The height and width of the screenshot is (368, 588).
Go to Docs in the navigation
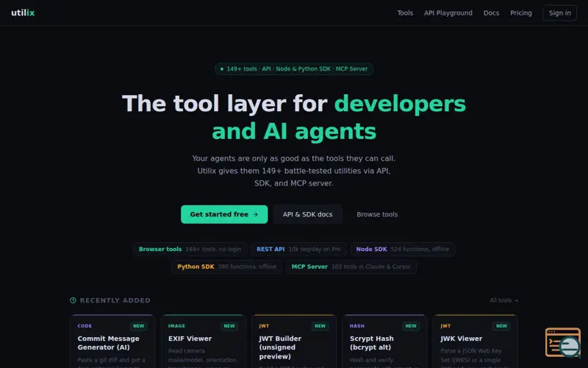point(491,13)
